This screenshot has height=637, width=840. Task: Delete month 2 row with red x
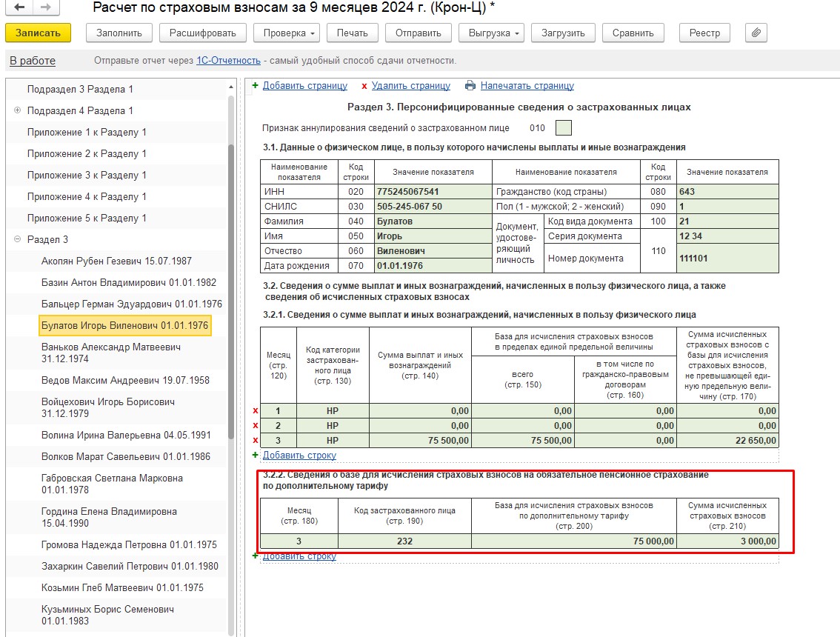[x=256, y=425]
